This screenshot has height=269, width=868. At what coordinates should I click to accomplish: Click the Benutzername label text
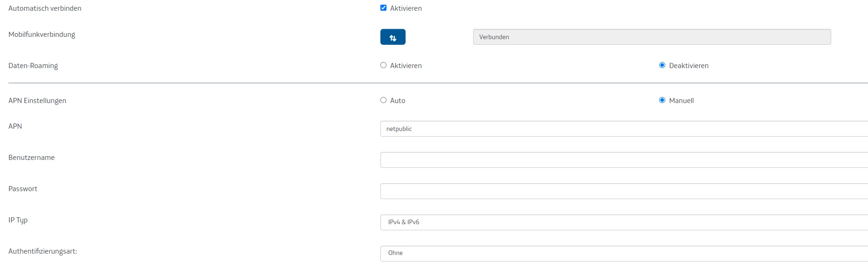pos(32,158)
